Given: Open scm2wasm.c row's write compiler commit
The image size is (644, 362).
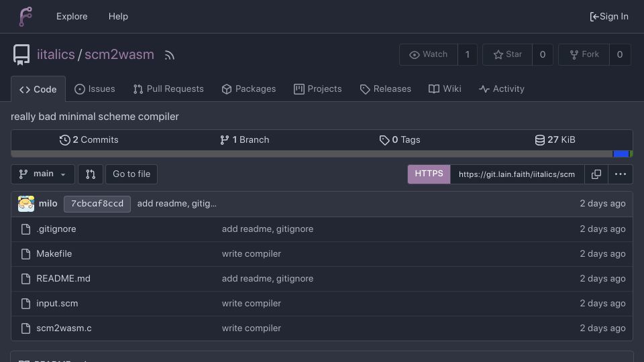Looking at the screenshot, I should click(x=252, y=328).
